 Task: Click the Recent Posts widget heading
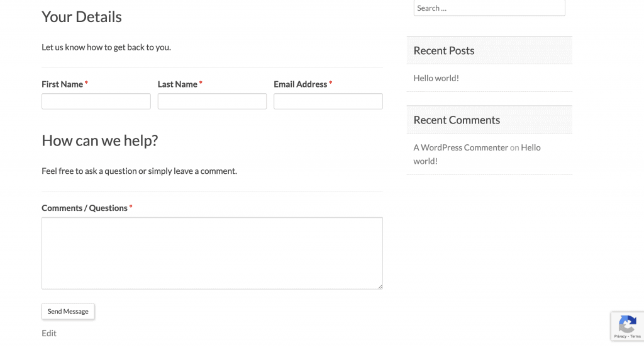click(444, 50)
